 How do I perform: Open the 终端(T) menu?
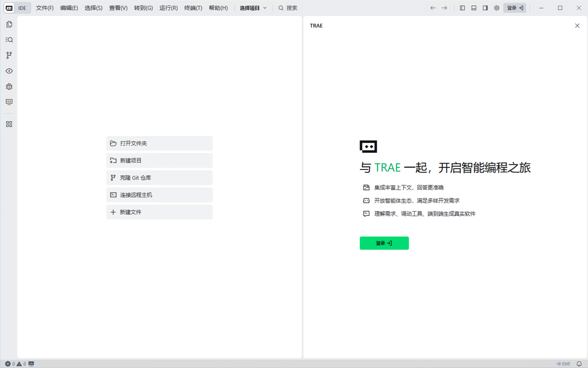pos(193,8)
